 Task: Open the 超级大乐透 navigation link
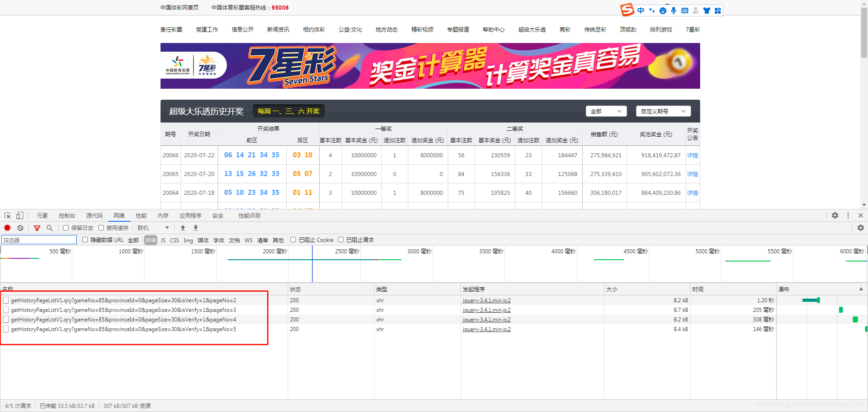tap(532, 29)
